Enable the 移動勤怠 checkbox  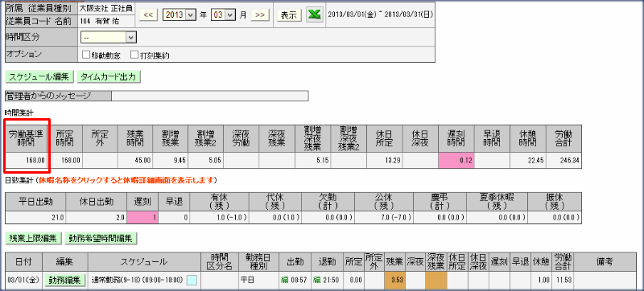coord(86,55)
